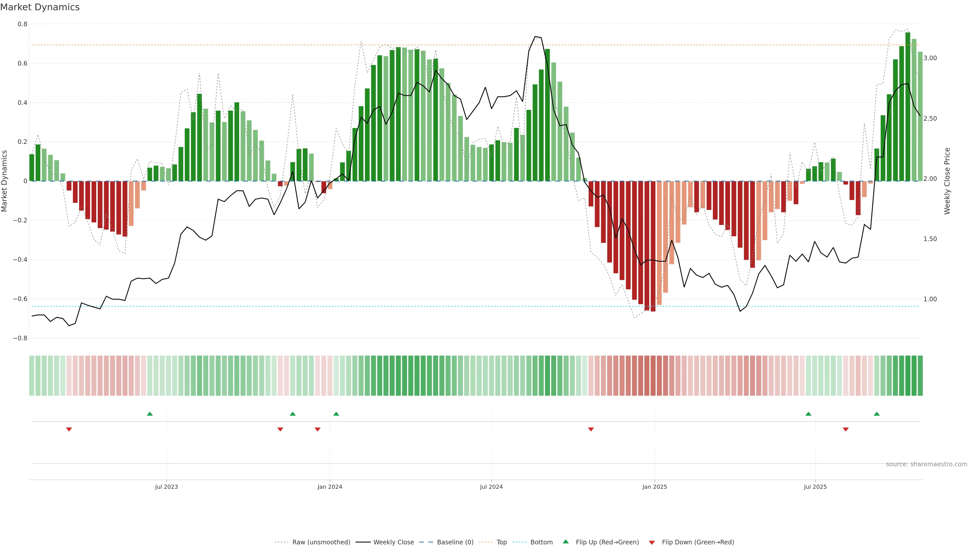Click the first green flip-up marker before Jul 2023
This screenshot has height=551, width=980.
pyautogui.click(x=150, y=414)
